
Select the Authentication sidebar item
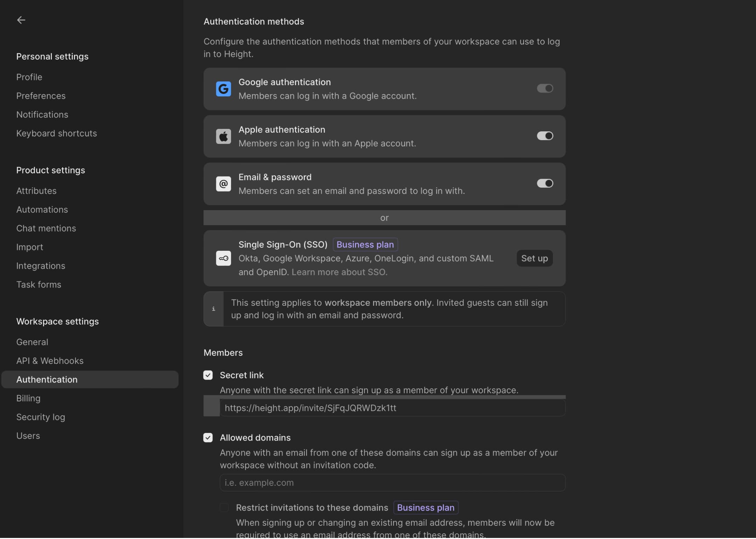tap(90, 380)
